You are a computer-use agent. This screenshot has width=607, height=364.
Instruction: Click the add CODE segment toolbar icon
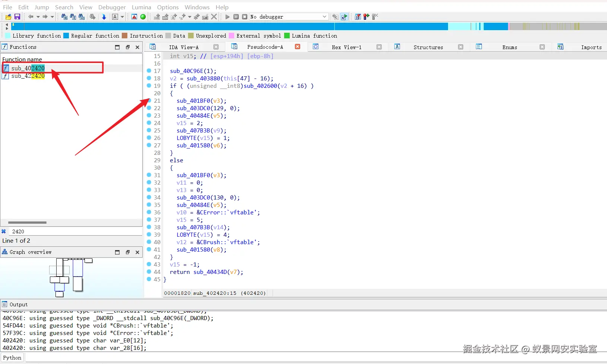(x=157, y=17)
